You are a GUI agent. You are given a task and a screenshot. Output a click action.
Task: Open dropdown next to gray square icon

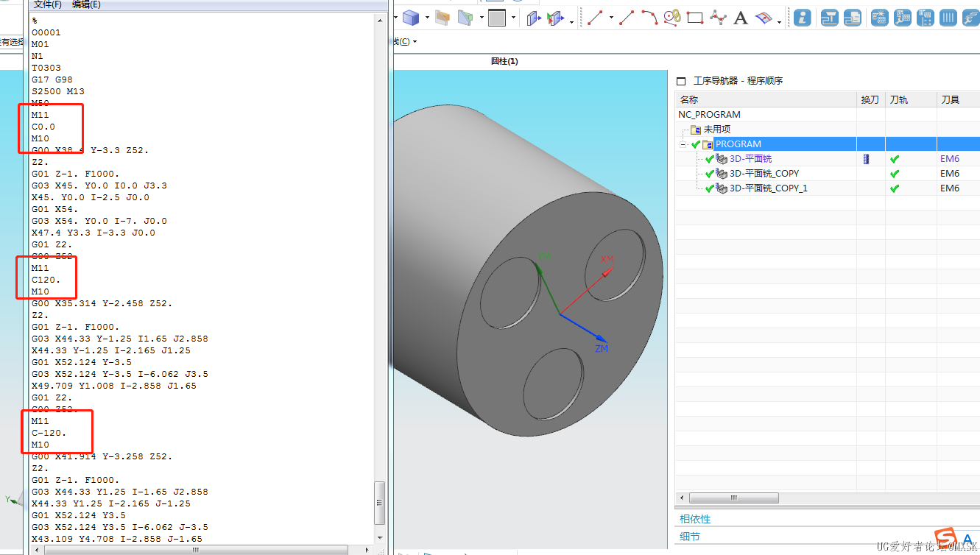[513, 18]
